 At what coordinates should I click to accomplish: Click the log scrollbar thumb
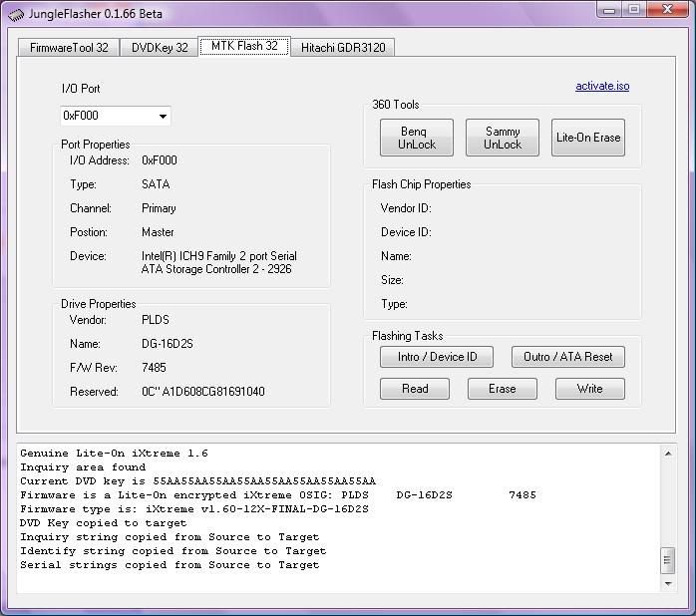pyautogui.click(x=668, y=560)
